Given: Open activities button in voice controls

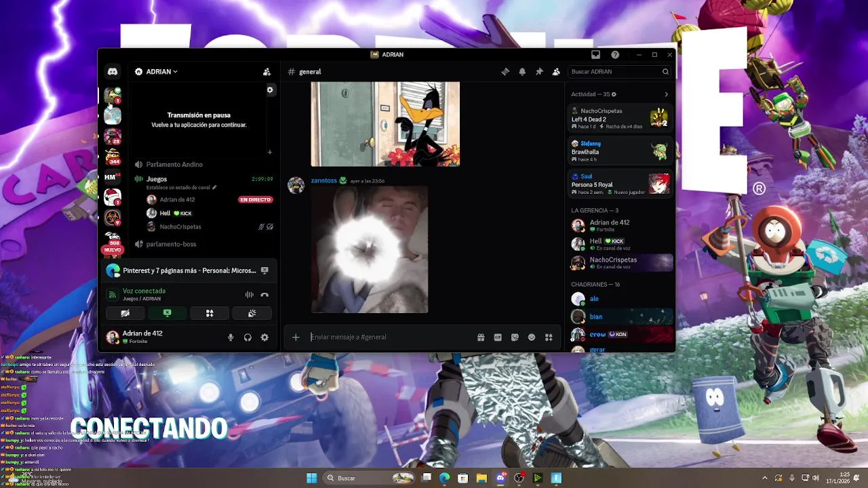Looking at the screenshot, I should (x=210, y=313).
